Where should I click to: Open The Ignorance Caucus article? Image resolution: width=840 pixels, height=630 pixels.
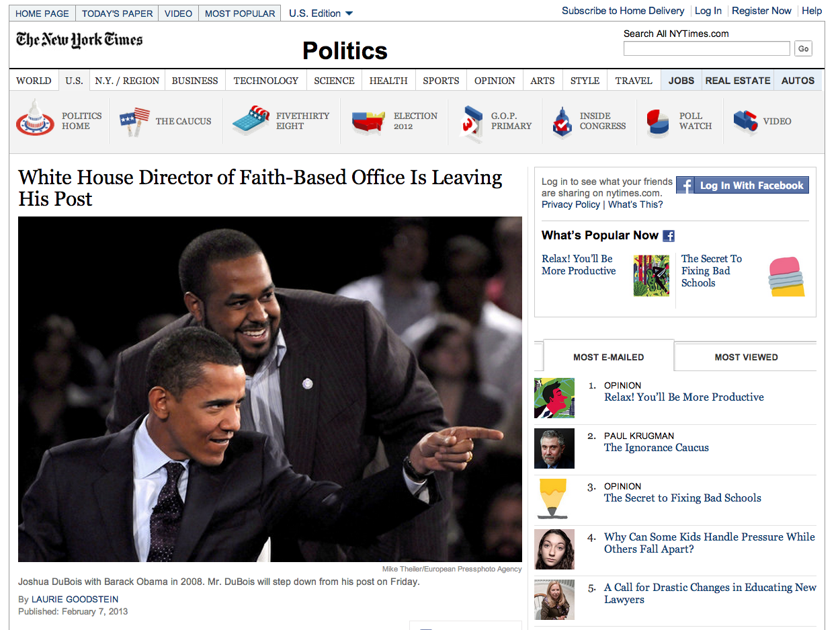(x=656, y=448)
